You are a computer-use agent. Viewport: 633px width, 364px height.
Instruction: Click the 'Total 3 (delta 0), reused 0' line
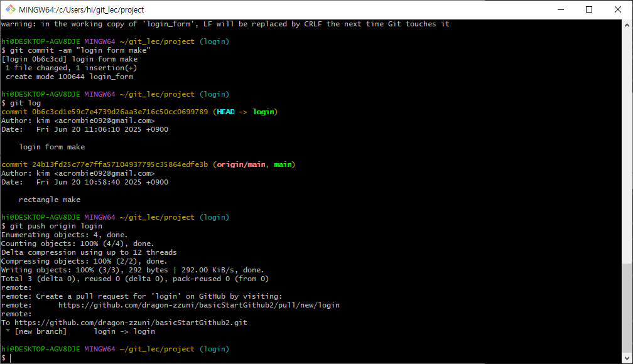[x=135, y=279]
